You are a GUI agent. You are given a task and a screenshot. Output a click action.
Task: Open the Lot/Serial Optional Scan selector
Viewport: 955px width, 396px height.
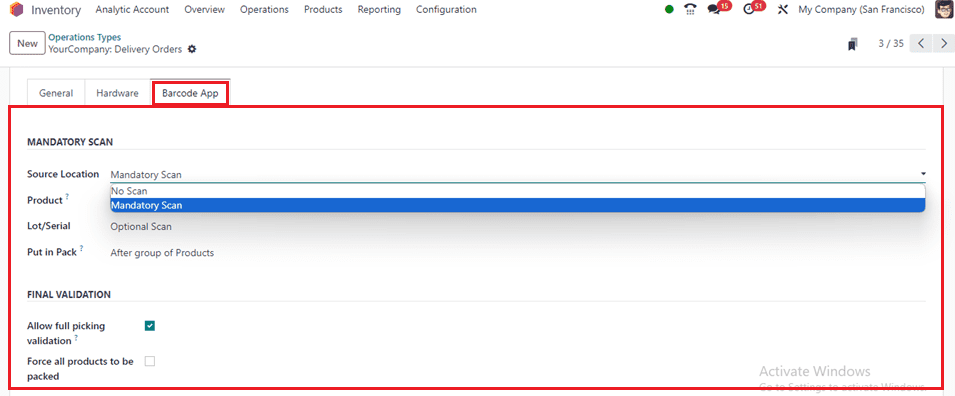517,227
